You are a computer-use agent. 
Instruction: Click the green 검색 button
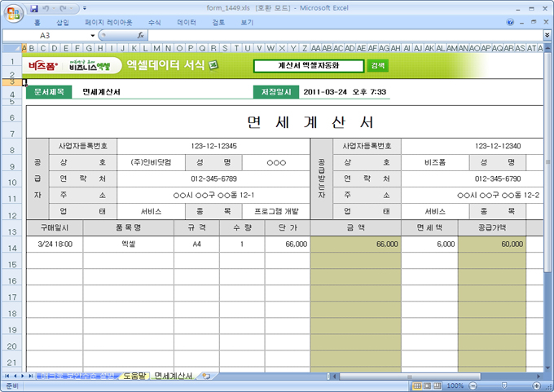378,65
